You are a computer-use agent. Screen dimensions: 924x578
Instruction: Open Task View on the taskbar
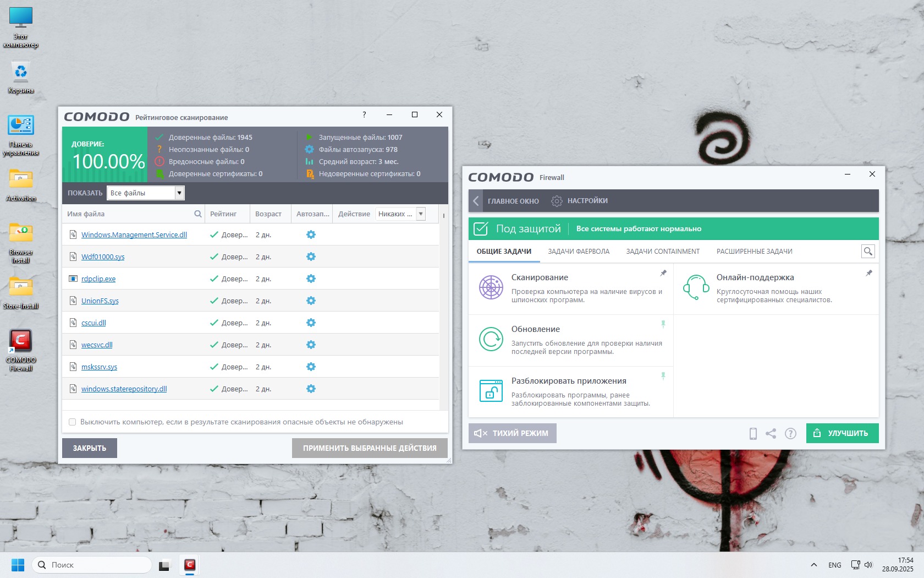(164, 565)
